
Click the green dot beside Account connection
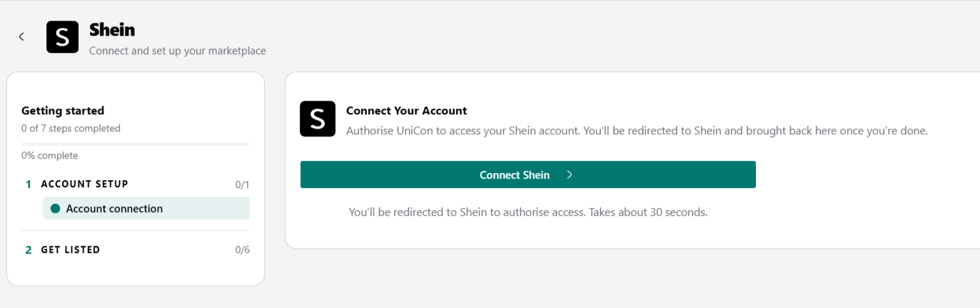[x=55, y=209]
